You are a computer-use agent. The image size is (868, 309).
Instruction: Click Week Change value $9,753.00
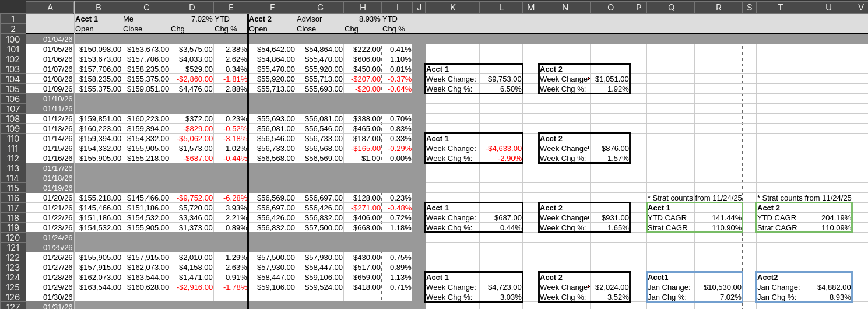[501, 79]
